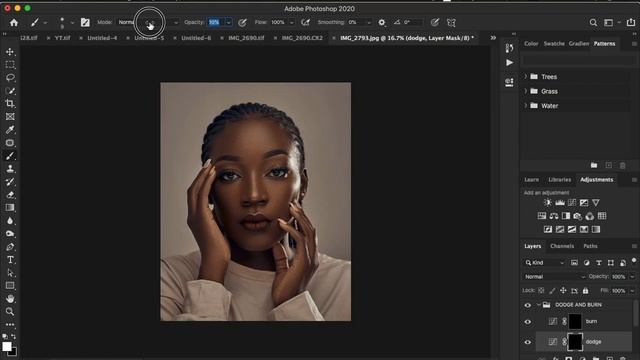Open the IMG_2690.CR2 document tab
Screen dimensions: 640x360
pyautogui.click(x=302, y=38)
